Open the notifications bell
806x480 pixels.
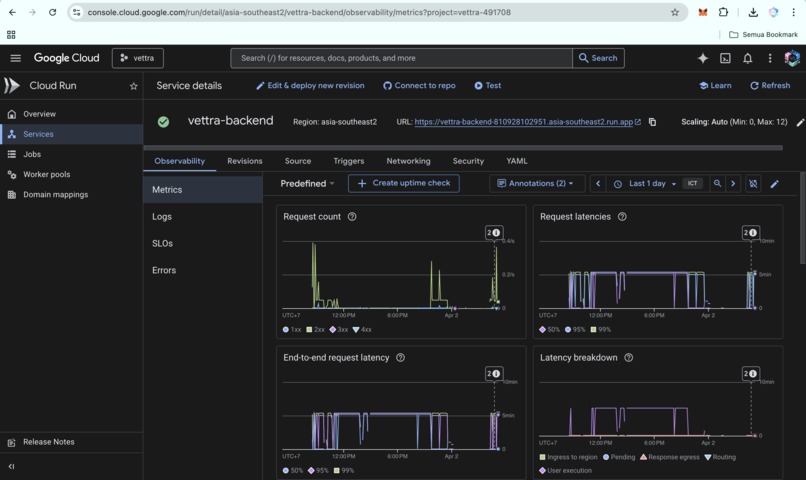(x=748, y=58)
